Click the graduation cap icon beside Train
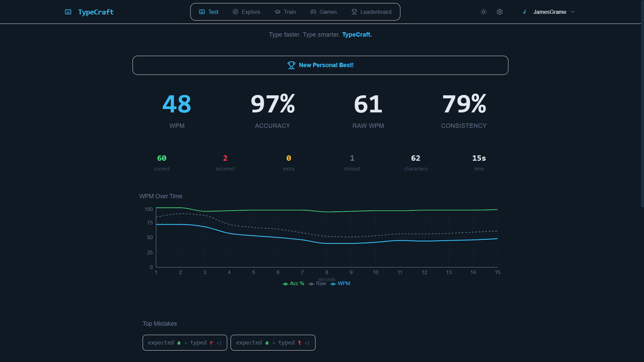The height and width of the screenshot is (362, 644). pos(277,12)
